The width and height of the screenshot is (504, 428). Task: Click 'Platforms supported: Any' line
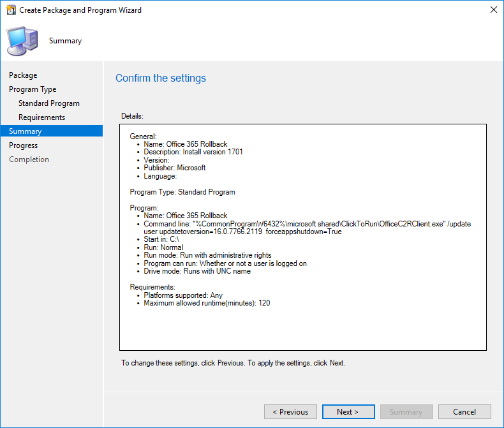coord(183,295)
